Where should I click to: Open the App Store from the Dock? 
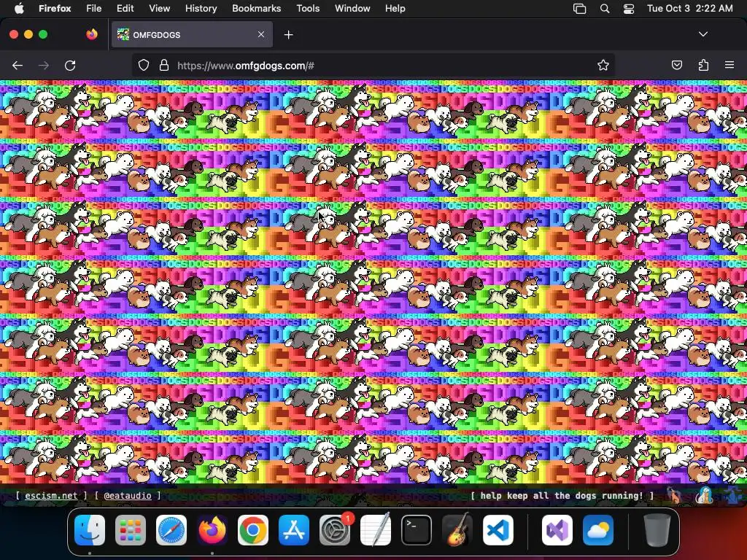coord(294,530)
